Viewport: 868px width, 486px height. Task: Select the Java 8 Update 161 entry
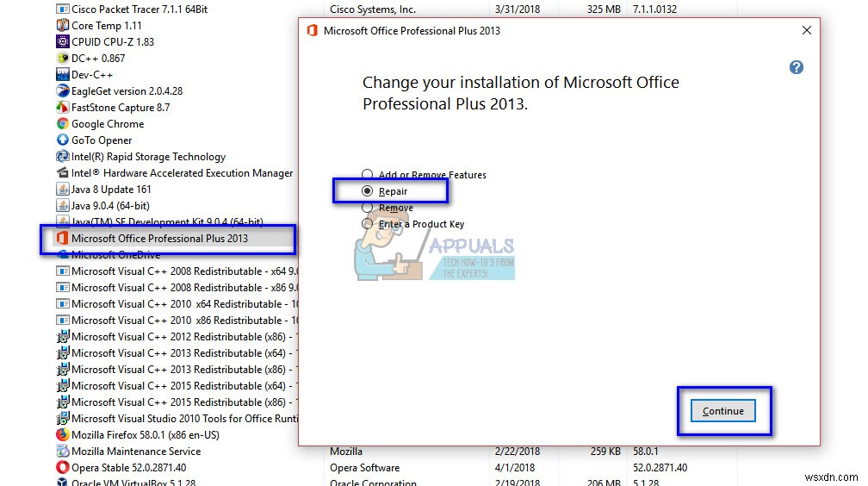111,190
